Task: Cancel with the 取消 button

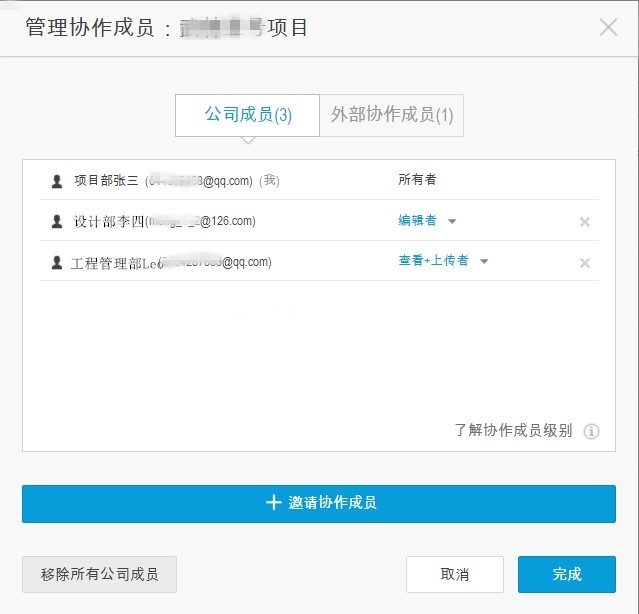Action: tap(455, 575)
